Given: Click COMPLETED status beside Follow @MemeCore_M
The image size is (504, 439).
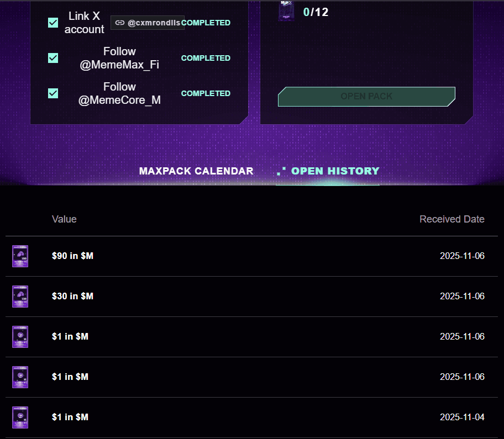Looking at the screenshot, I should (x=206, y=93).
